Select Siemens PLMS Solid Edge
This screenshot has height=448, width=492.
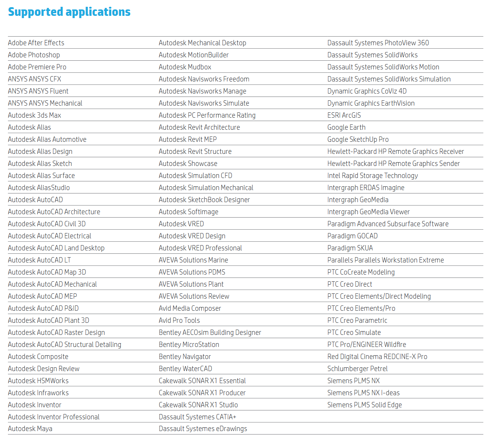tap(364, 405)
